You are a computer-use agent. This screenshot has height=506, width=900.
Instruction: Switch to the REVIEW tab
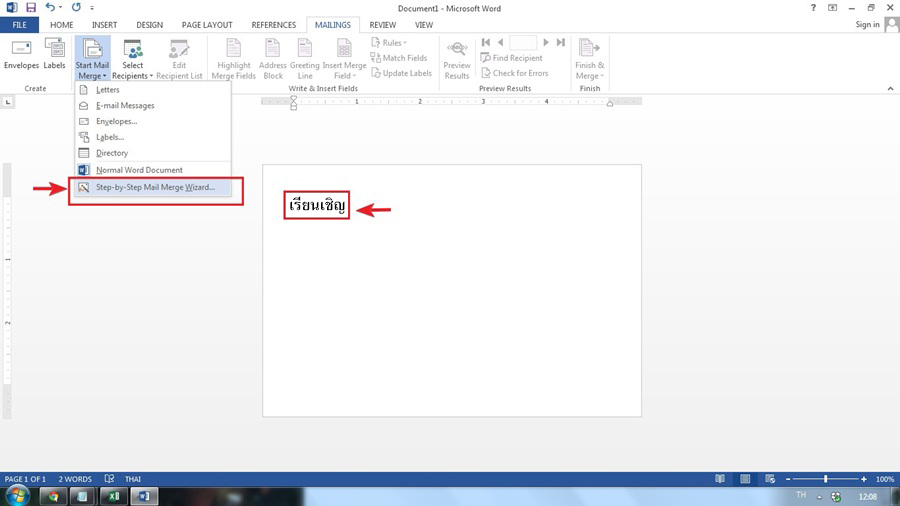coord(383,25)
